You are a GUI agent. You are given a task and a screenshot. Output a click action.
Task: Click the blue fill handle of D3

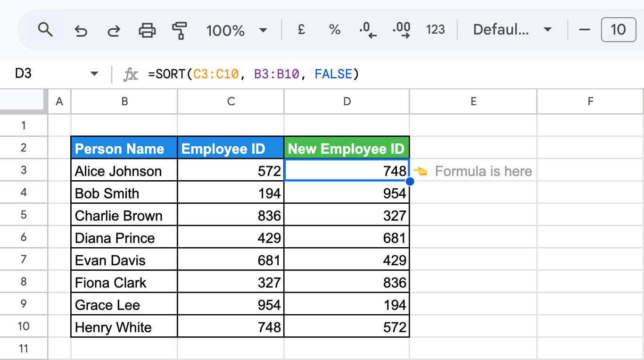(x=410, y=181)
